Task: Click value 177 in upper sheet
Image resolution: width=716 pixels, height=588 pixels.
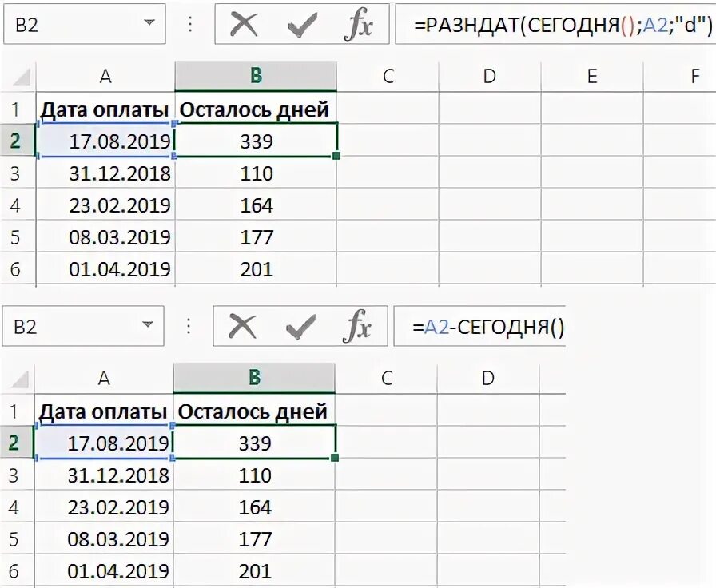Action: [256, 236]
